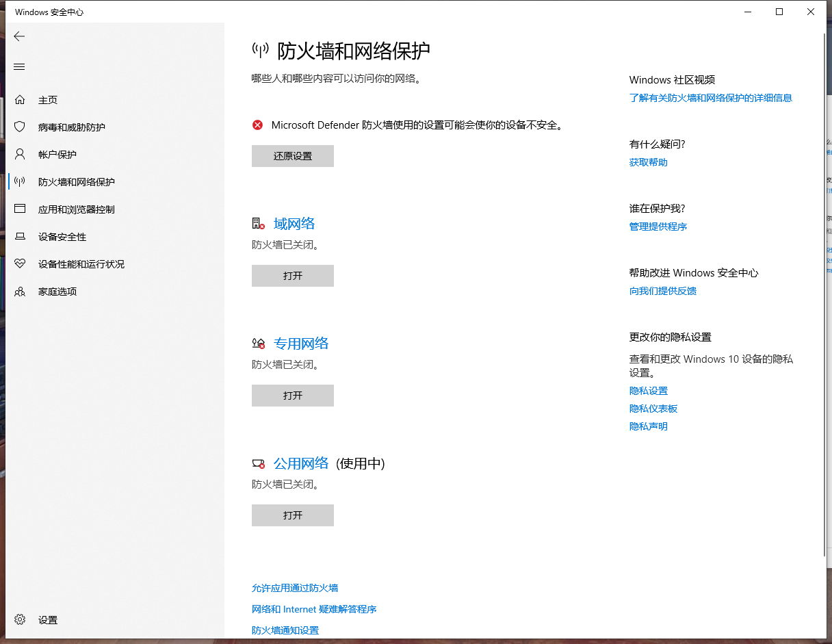
Task: 点击"防火墙通知设置"链接
Action: (x=285, y=630)
